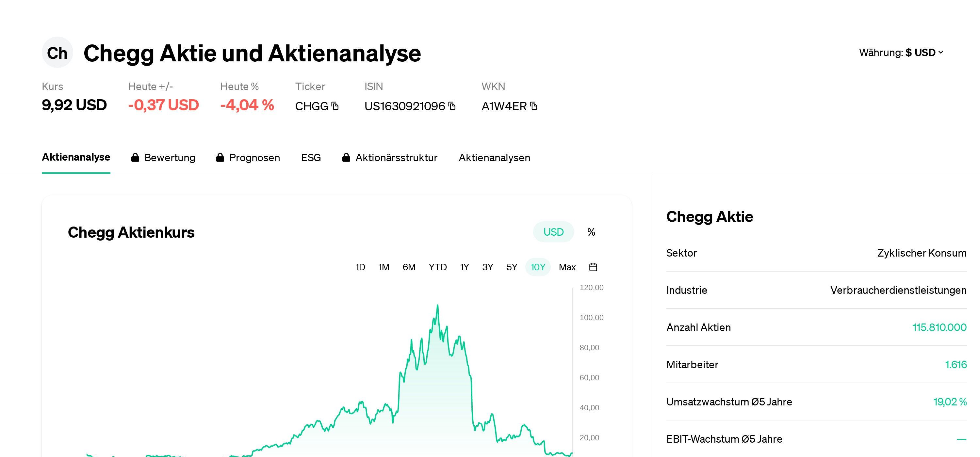Image resolution: width=980 pixels, height=457 pixels.
Task: Click the Sektor value Zyklischer Konsum
Action: pos(922,253)
